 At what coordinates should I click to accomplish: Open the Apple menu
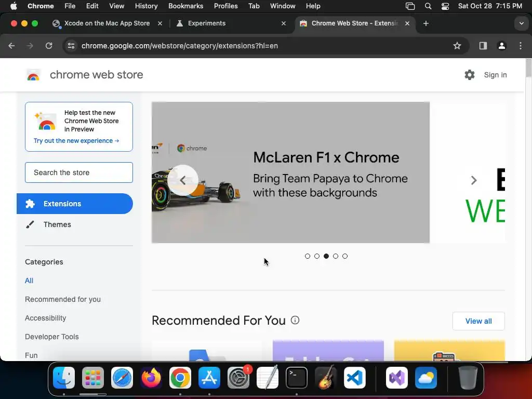pos(14,6)
